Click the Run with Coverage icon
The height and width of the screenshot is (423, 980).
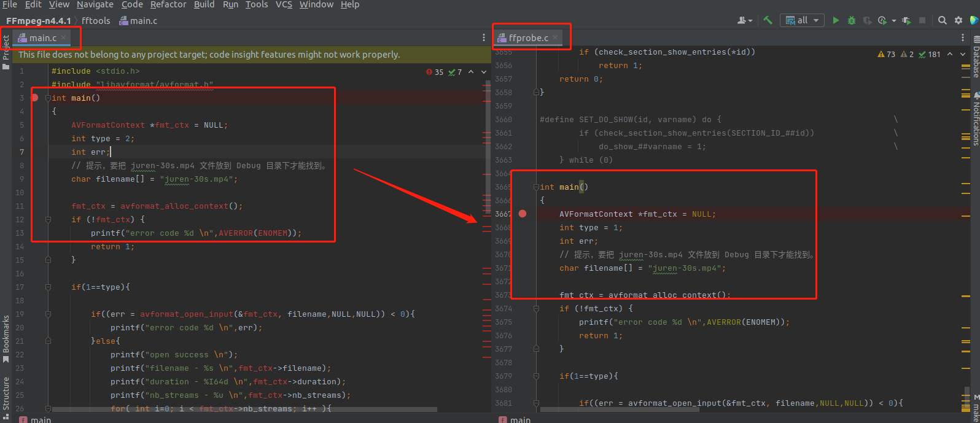[867, 20]
